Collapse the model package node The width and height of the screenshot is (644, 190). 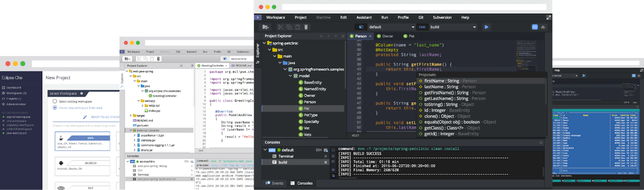(x=290, y=76)
